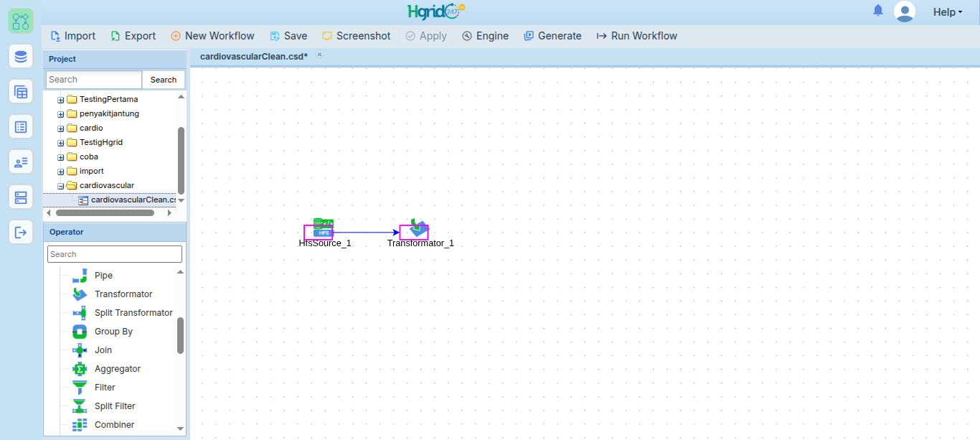Viewport: 980px width, 440px height.
Task: Open the list view sidebar icon
Action: point(21,127)
